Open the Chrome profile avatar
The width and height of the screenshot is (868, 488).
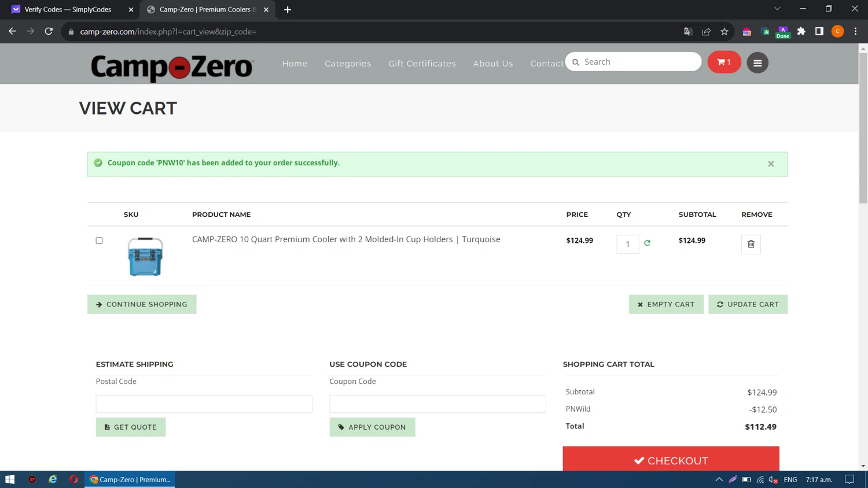[x=837, y=31]
